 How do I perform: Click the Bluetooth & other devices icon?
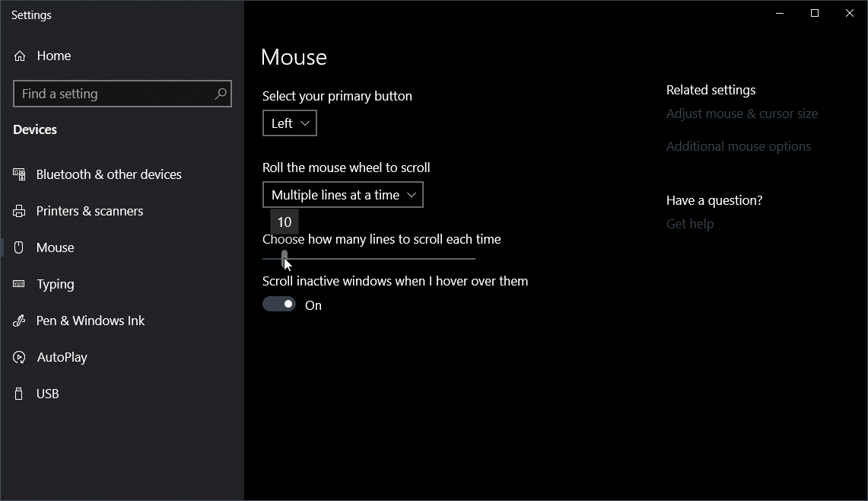tap(19, 174)
